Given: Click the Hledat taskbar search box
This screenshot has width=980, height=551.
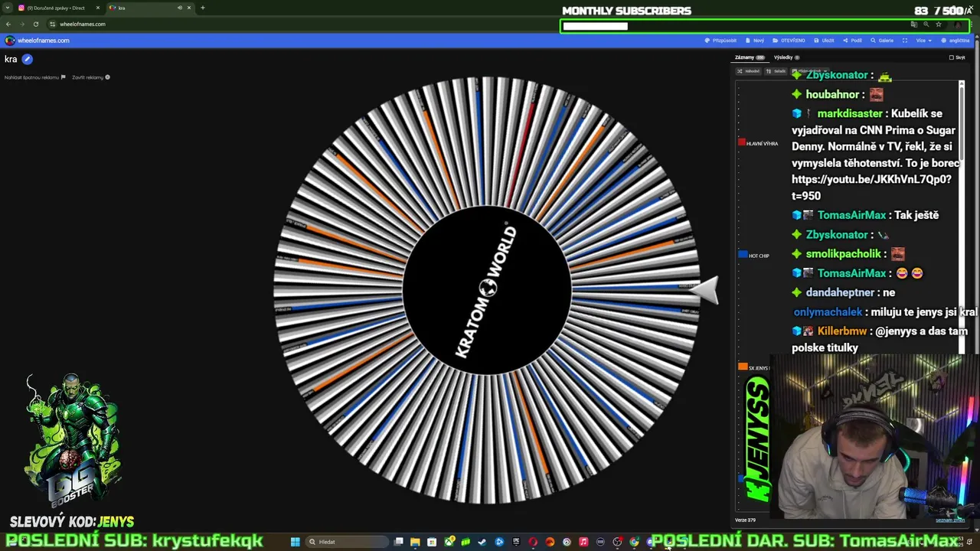Looking at the screenshot, I should (x=347, y=542).
